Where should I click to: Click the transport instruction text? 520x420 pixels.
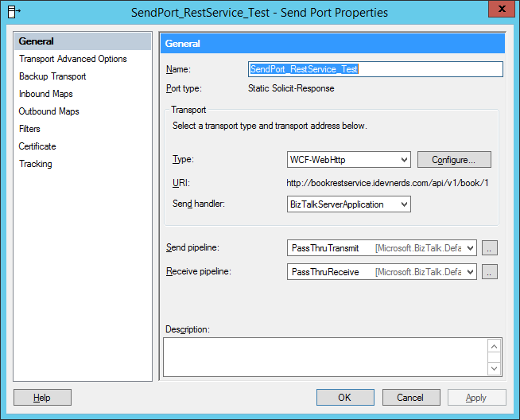270,126
